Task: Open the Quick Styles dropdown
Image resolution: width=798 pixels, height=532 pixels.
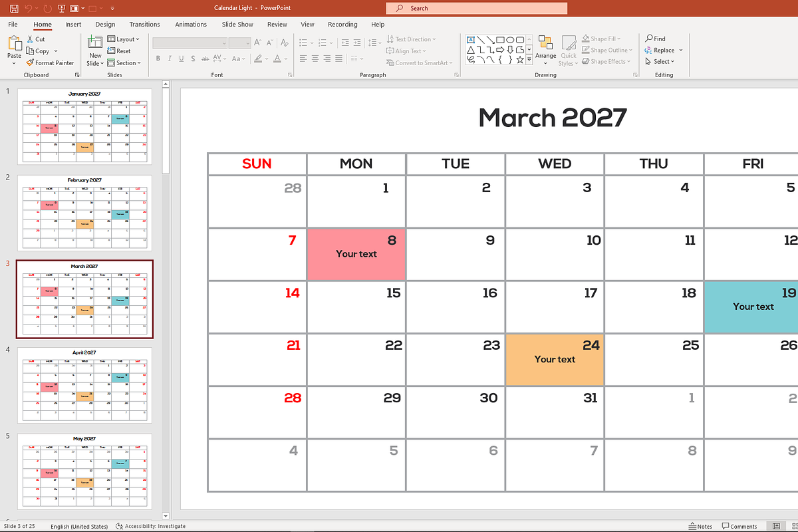Action: tap(569, 51)
